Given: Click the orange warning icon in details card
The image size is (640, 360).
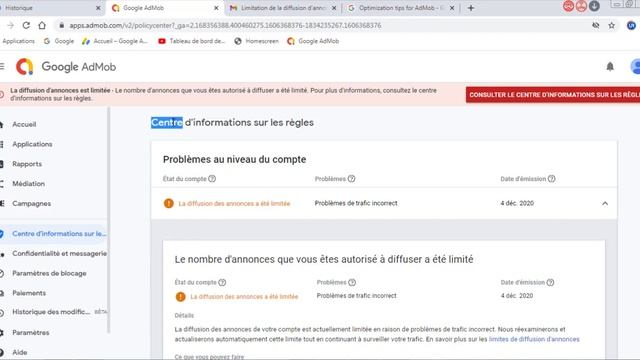Looking at the screenshot, I should click(180, 297).
